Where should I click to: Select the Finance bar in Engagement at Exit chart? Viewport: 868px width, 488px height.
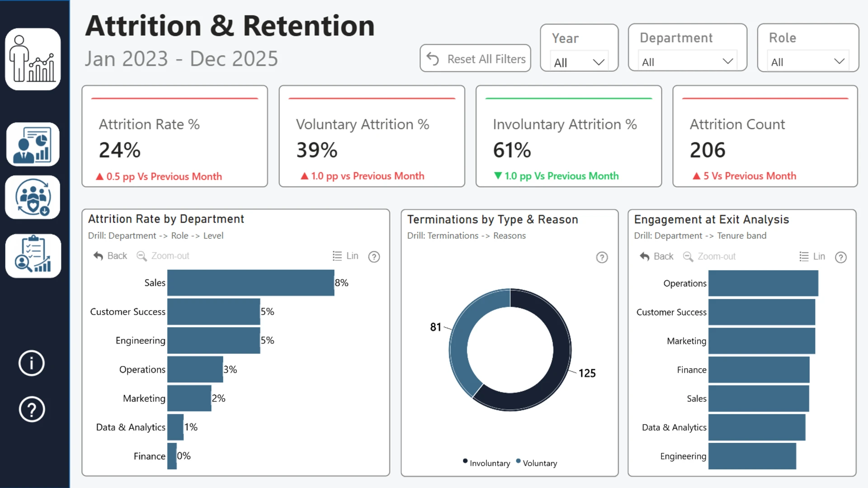759,370
